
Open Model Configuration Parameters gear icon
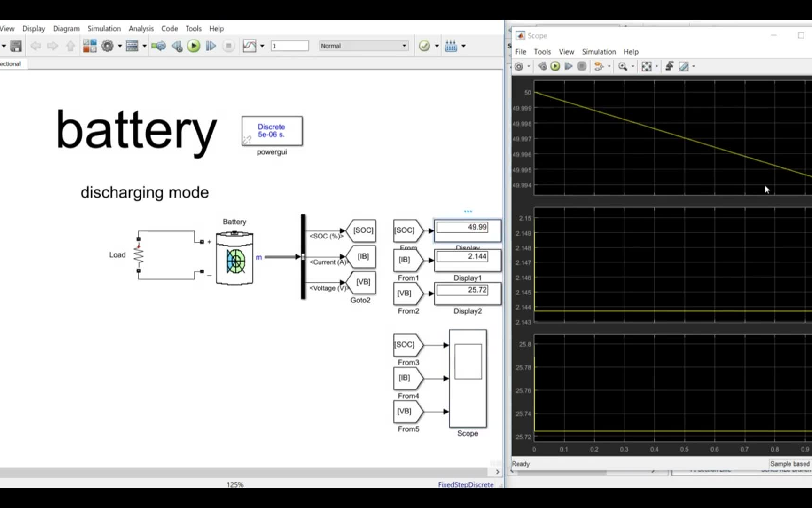click(x=108, y=46)
